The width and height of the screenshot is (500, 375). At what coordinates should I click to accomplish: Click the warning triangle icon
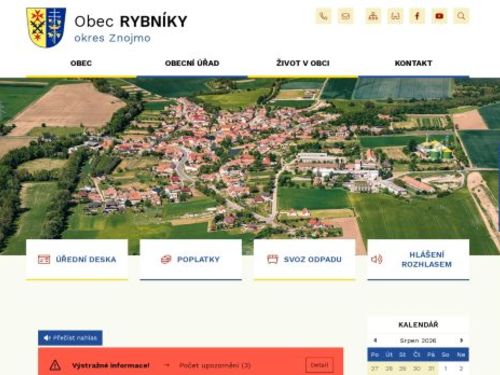click(55, 365)
